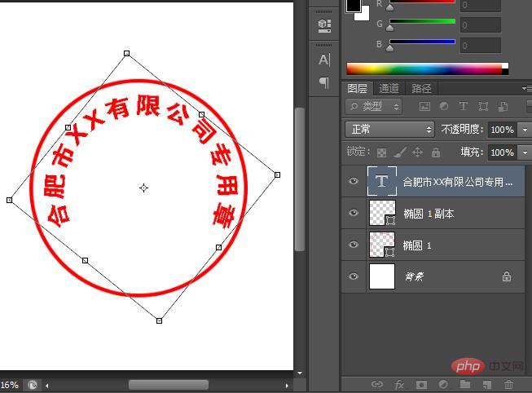
Task: Toggle visibility of the 椭圆 1 layer
Action: click(x=354, y=245)
